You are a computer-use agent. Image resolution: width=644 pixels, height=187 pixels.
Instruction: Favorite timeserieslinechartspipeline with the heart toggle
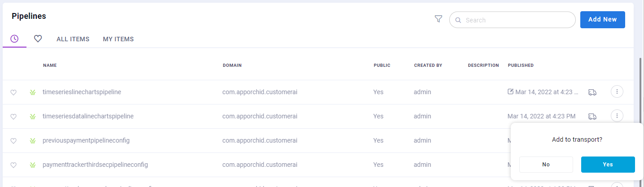(x=13, y=92)
